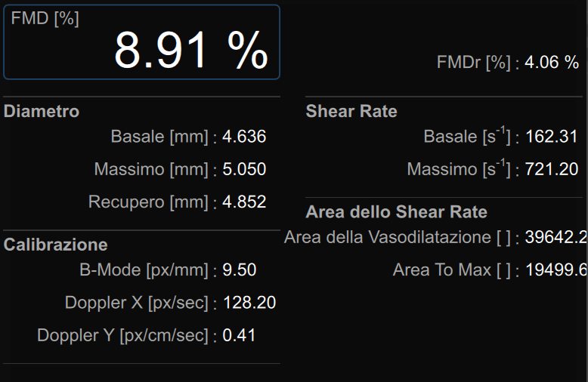Click the B-Mode [px/mm] label

(x=144, y=270)
